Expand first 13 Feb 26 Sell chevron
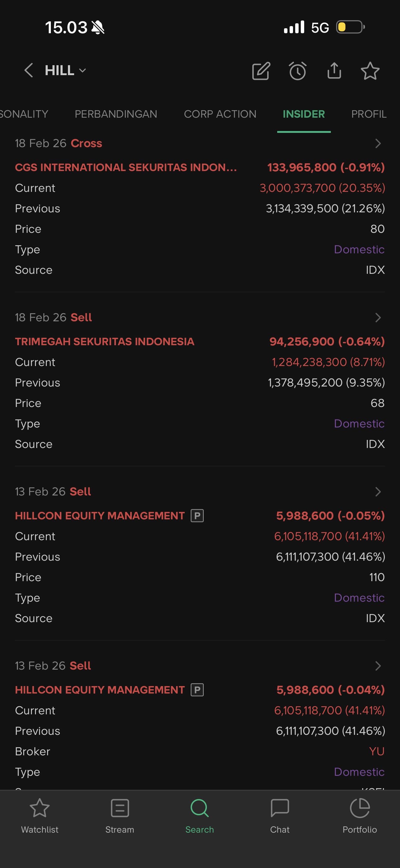 click(378, 492)
